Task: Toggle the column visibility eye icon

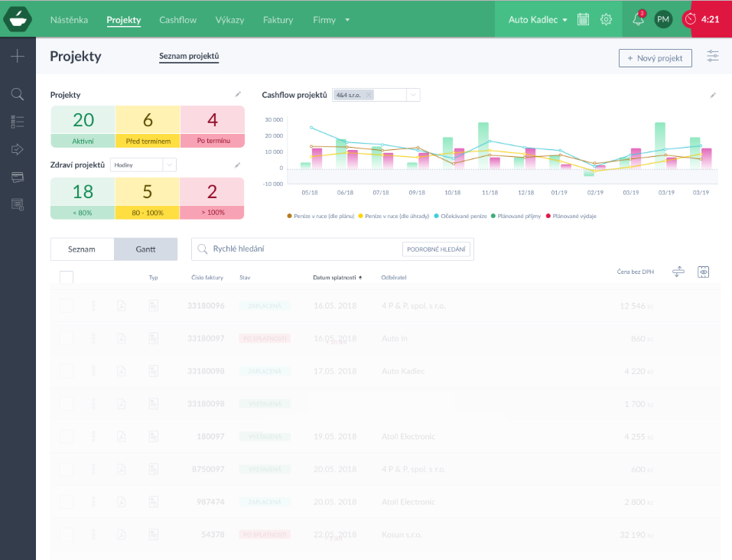Action: (704, 272)
